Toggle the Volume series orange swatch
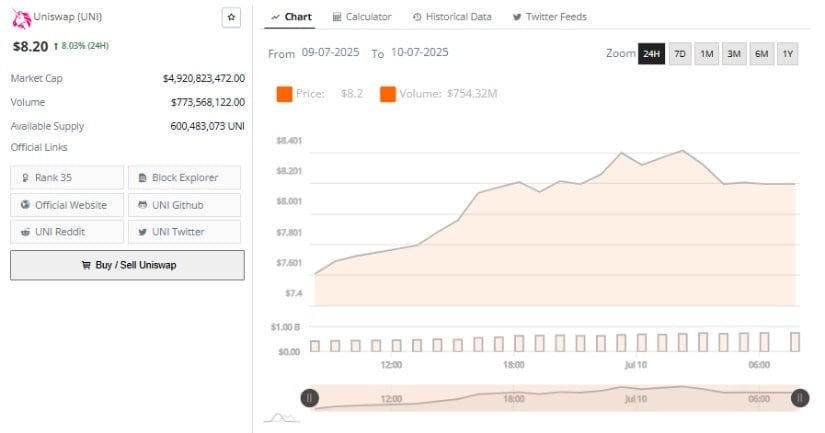 [388, 94]
